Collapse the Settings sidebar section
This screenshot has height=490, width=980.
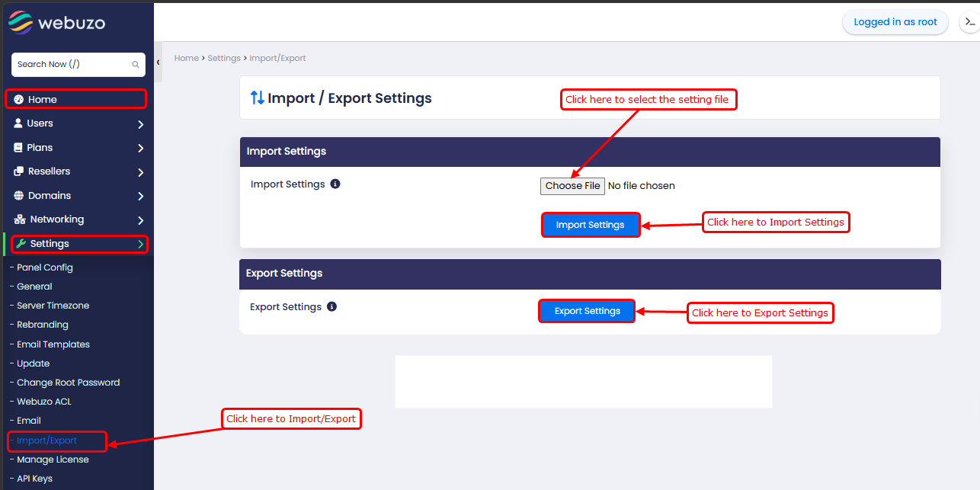point(140,245)
